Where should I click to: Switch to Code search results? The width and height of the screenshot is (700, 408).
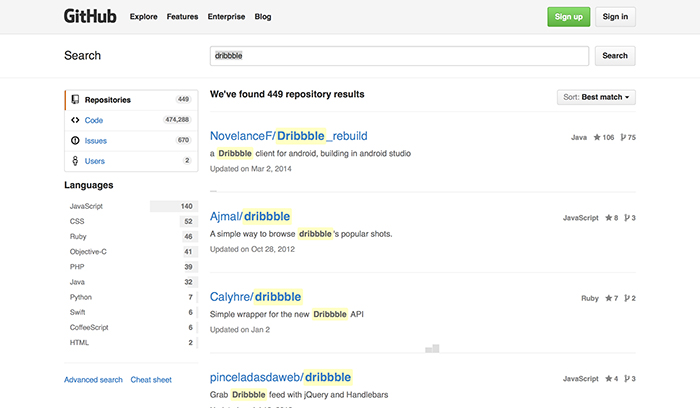point(131,120)
